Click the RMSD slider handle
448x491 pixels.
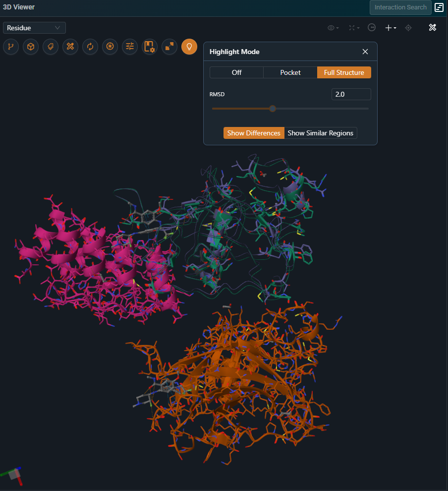(x=272, y=109)
